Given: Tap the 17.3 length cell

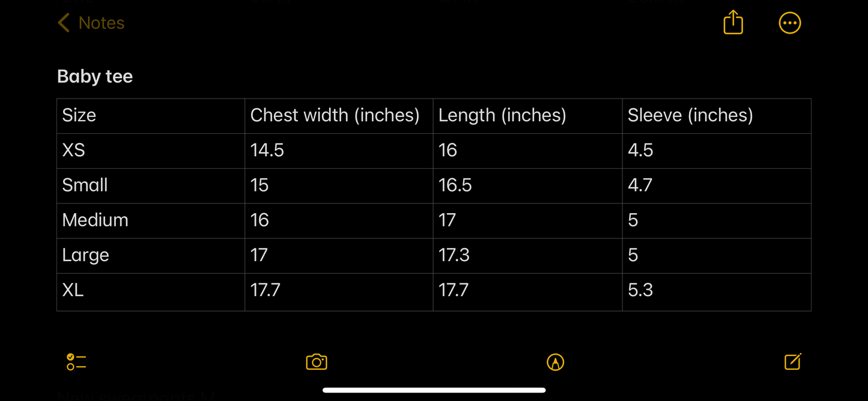Looking at the screenshot, I should [527, 256].
